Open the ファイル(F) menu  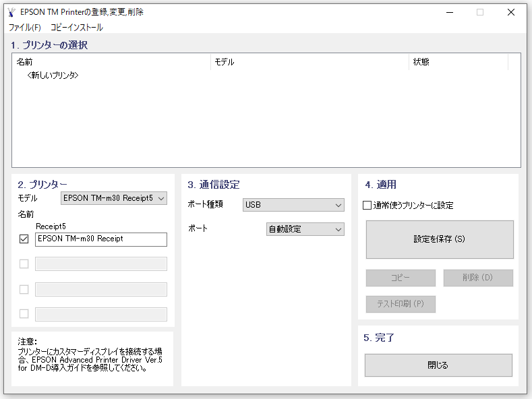(x=25, y=28)
